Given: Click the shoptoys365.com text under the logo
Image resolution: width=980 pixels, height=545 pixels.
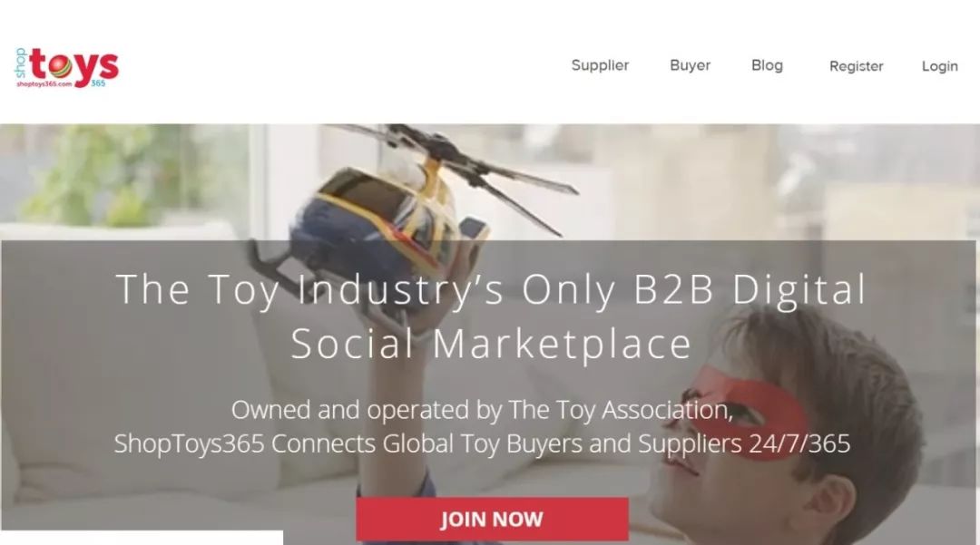Looking at the screenshot, I should click(x=44, y=83).
